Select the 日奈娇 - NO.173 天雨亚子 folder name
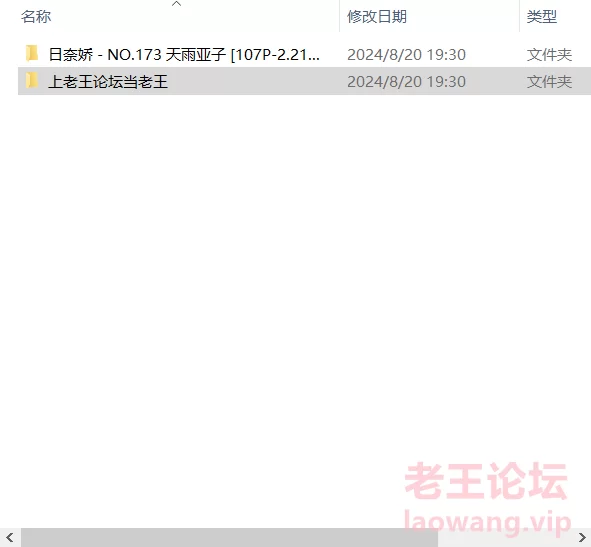 (x=184, y=55)
